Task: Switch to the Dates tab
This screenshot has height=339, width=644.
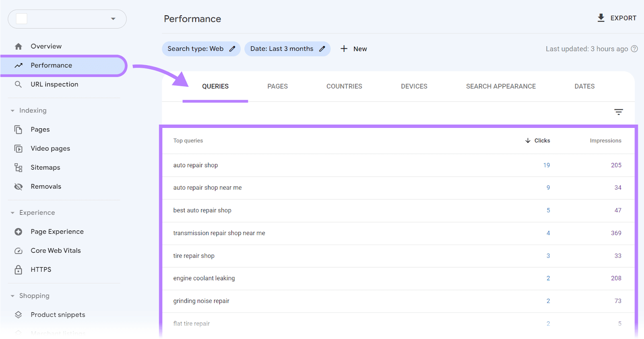Action: tap(584, 86)
